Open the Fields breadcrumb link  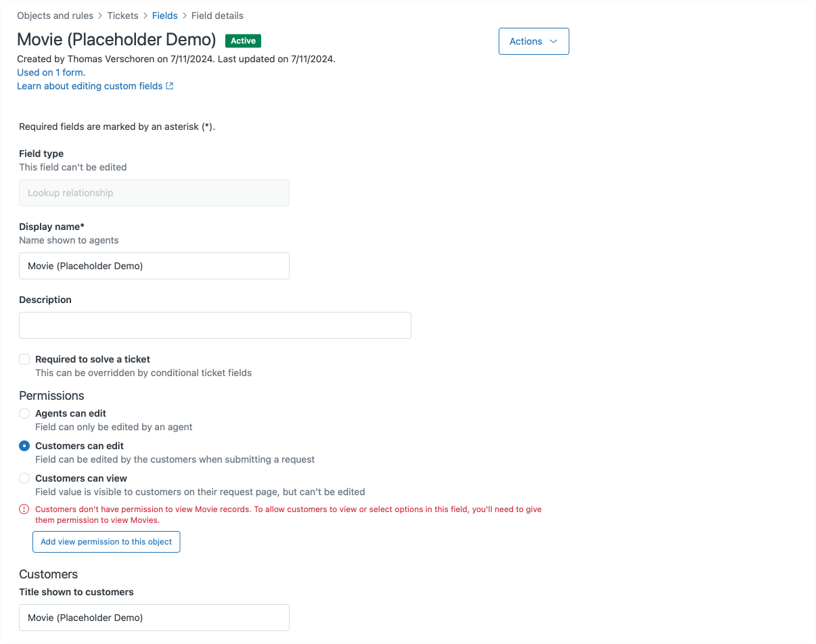click(164, 16)
